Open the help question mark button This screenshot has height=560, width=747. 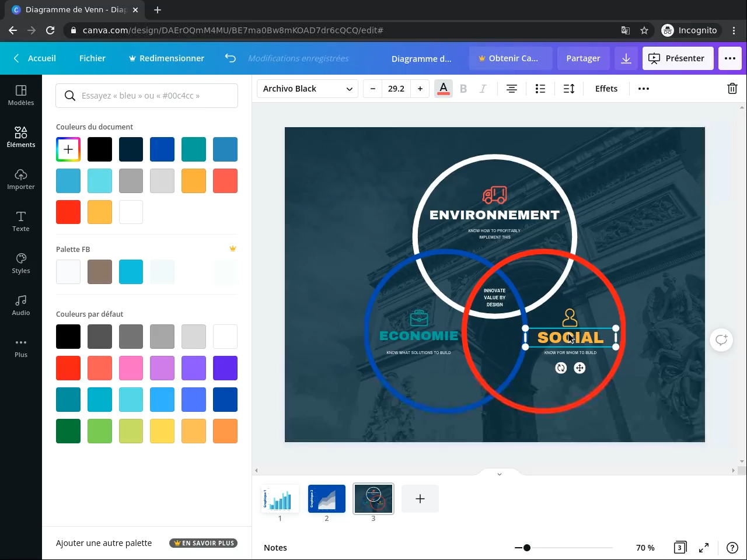pos(732,547)
